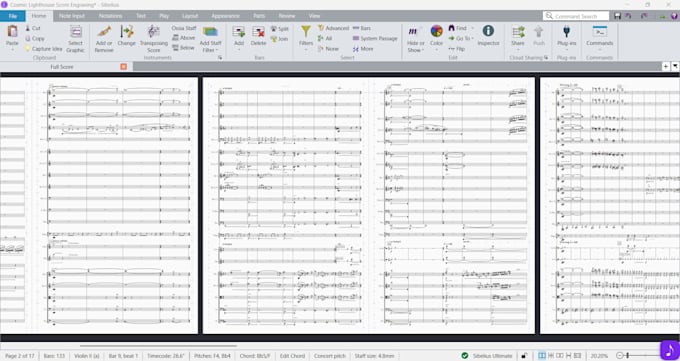Click the Save floppy disk icon
This screenshot has height=361, width=680.
[618, 16]
